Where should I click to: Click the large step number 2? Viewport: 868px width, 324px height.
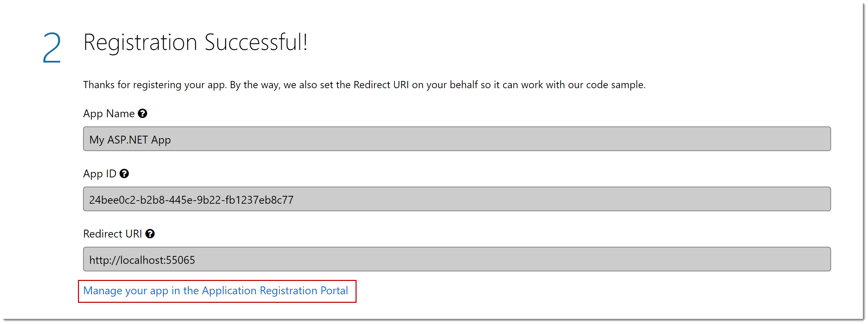(52, 48)
